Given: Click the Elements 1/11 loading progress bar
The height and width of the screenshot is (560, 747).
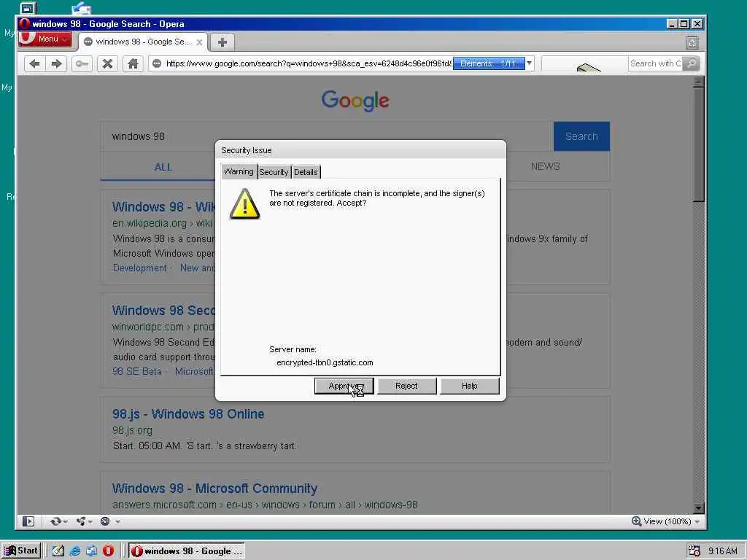Looking at the screenshot, I should coord(488,63).
